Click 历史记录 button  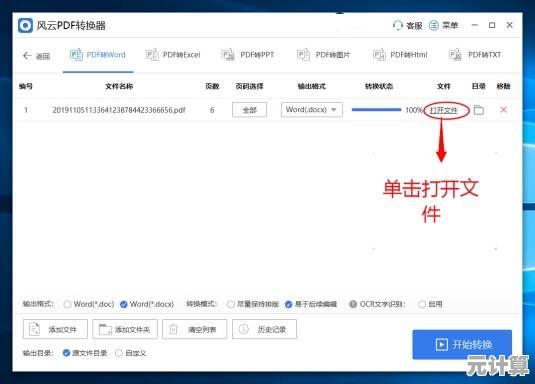pos(264,329)
